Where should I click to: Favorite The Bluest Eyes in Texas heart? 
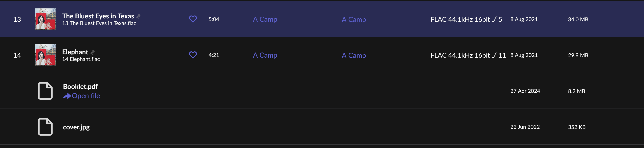[193, 19]
